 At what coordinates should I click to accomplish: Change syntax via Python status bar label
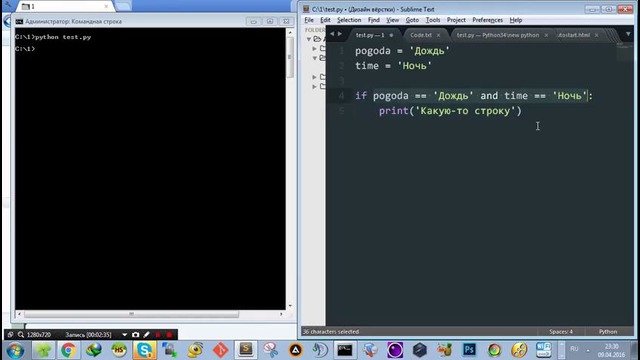pyautogui.click(x=608, y=332)
